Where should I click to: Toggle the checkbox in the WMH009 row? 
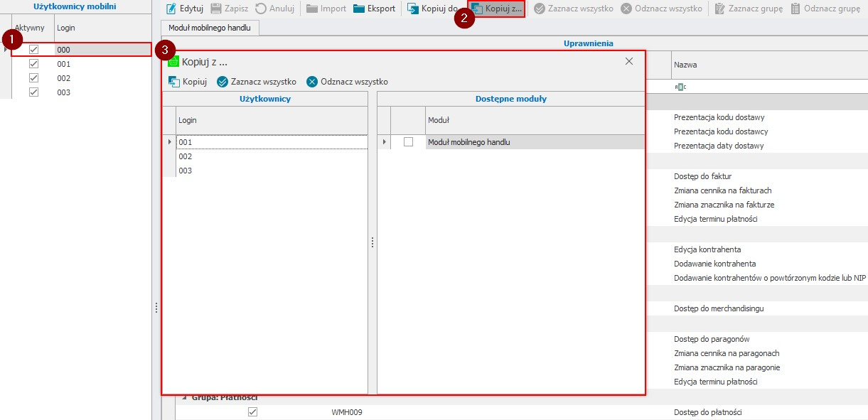(x=252, y=412)
